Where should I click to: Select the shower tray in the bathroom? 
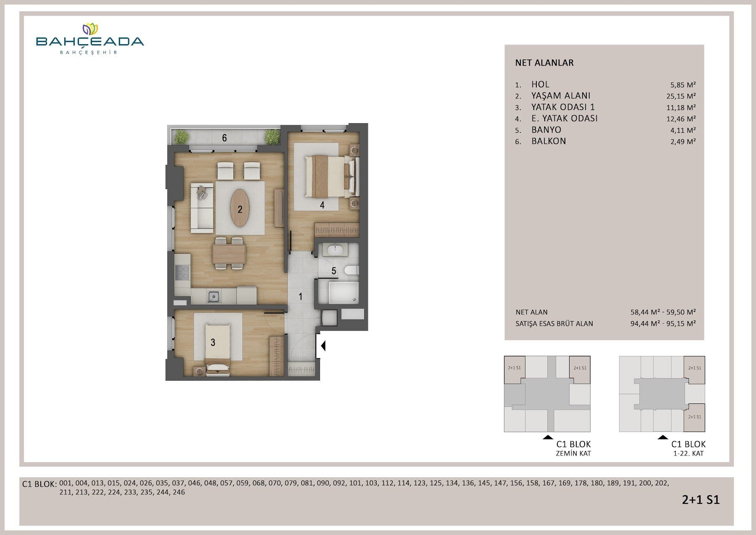tap(344, 293)
